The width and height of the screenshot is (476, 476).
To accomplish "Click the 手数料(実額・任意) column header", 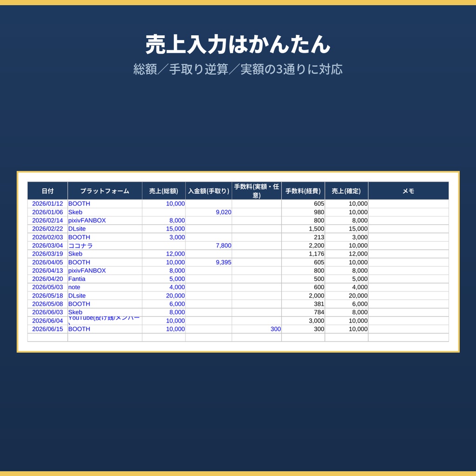I will coord(257,191).
